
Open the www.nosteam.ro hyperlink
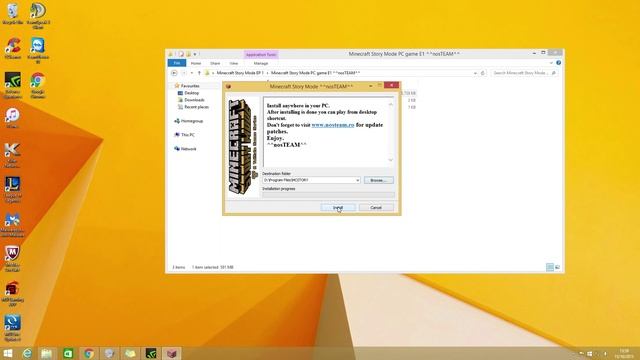tap(333, 125)
